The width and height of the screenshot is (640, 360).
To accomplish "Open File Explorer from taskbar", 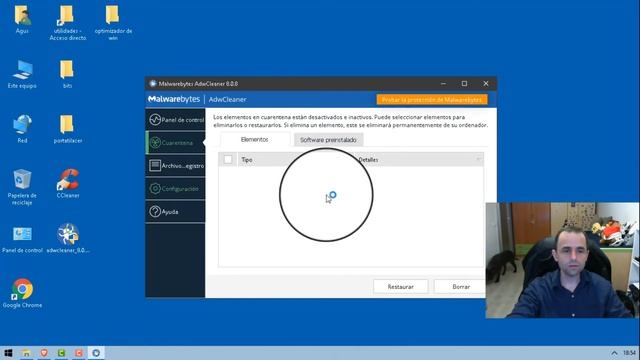I will [x=26, y=353].
